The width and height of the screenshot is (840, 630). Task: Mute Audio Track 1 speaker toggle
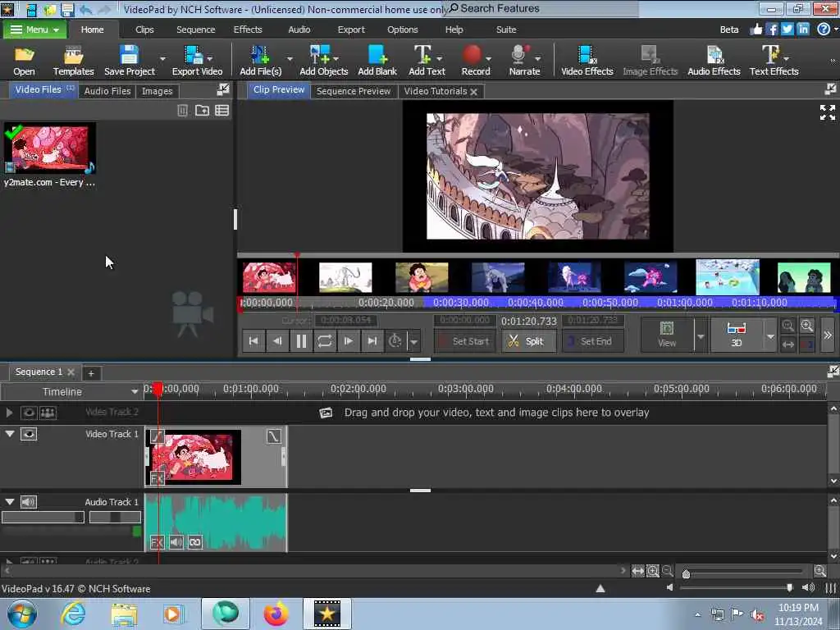[29, 502]
